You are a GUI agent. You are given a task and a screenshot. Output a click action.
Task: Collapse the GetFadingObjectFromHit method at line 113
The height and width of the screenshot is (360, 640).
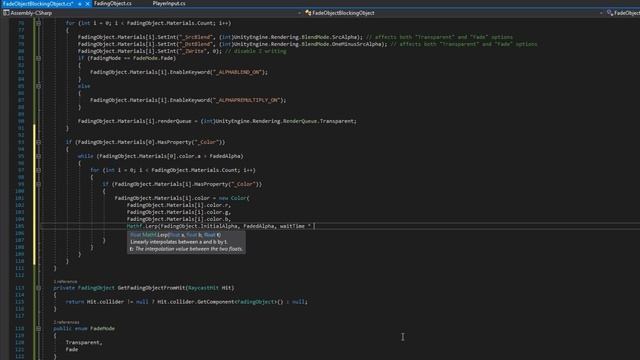38,288
